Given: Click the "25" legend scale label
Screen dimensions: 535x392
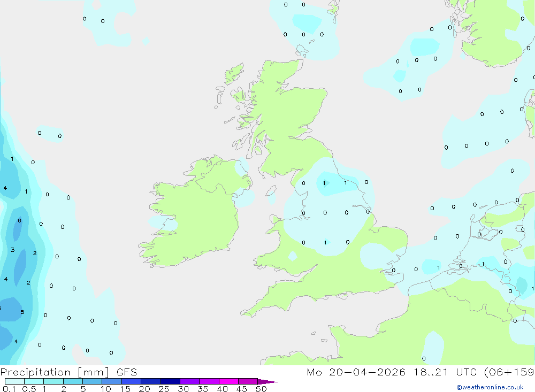Looking at the screenshot, I should pos(164,389).
